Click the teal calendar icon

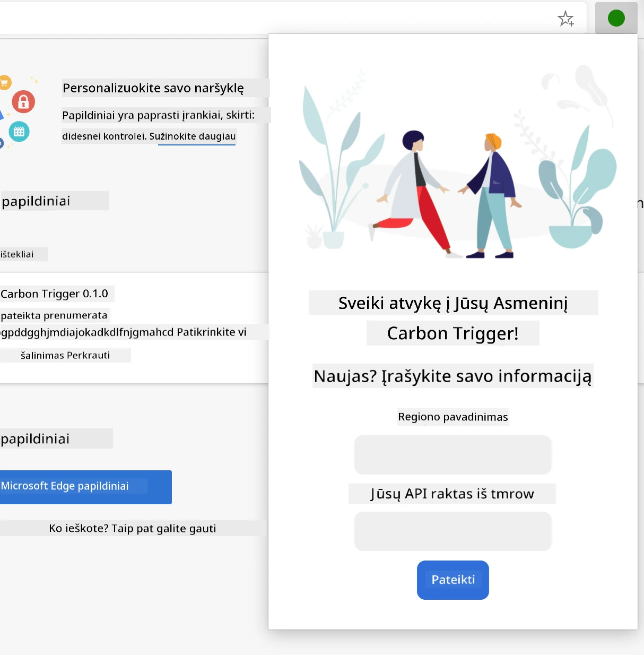pos(19,131)
